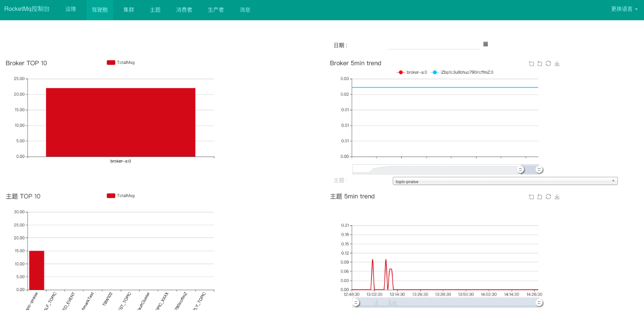Click the right handle of Broker trend zoom slider
This screenshot has width=644, height=328.
point(539,170)
